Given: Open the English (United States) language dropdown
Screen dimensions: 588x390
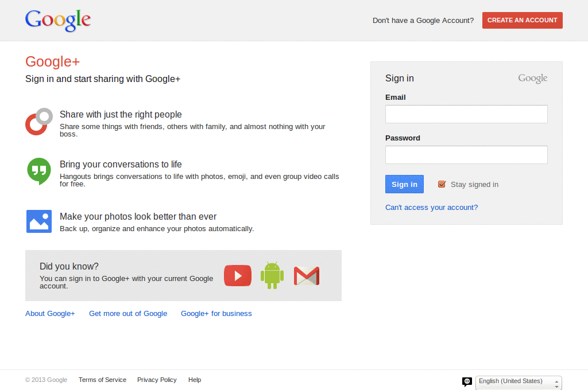Looking at the screenshot, I should pyautogui.click(x=519, y=382).
